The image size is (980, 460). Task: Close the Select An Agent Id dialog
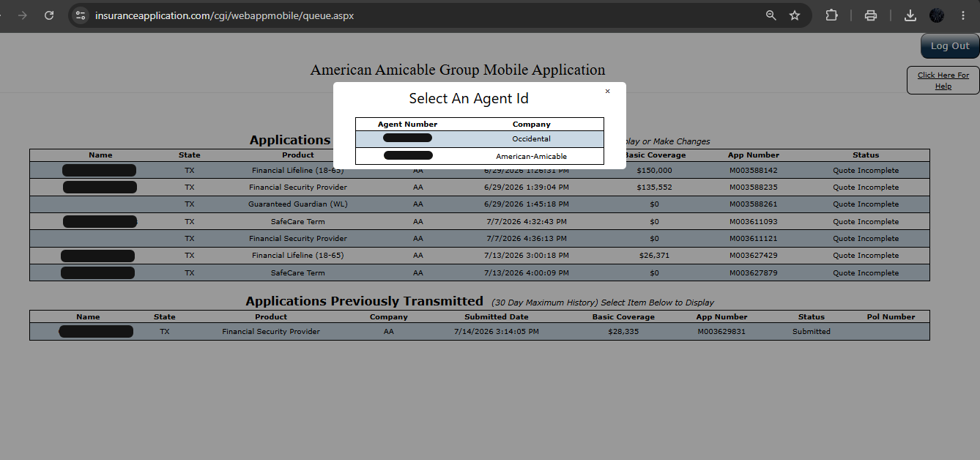tap(607, 92)
